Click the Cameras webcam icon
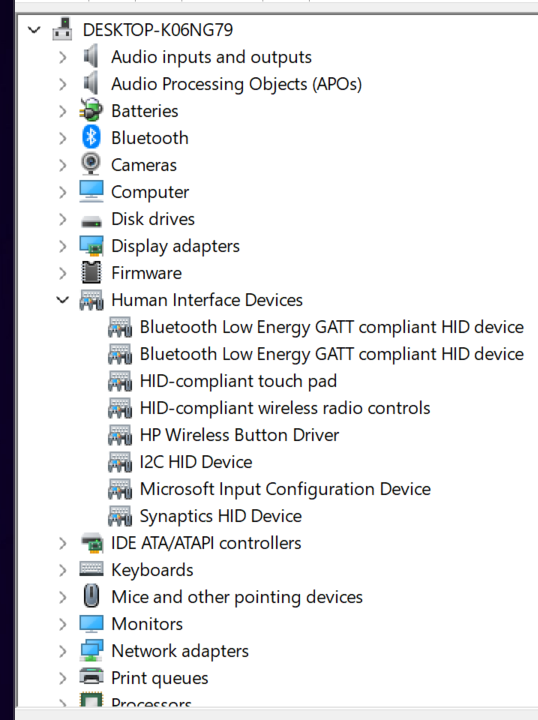The width and height of the screenshot is (538, 720). click(x=91, y=164)
